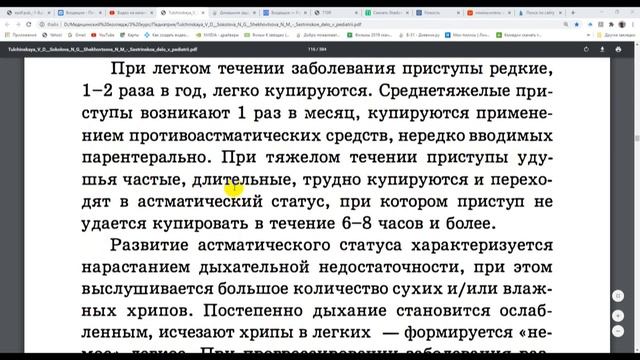This screenshot has height=360, width=640.
Task: Expand the hidden bookmarks overflow chevron
Action: tap(588, 35)
